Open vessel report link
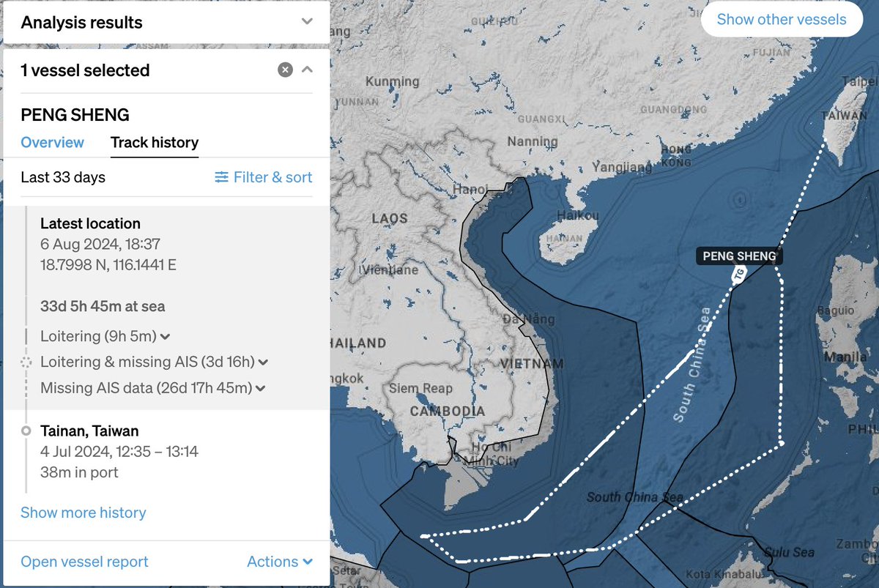 pos(84,562)
